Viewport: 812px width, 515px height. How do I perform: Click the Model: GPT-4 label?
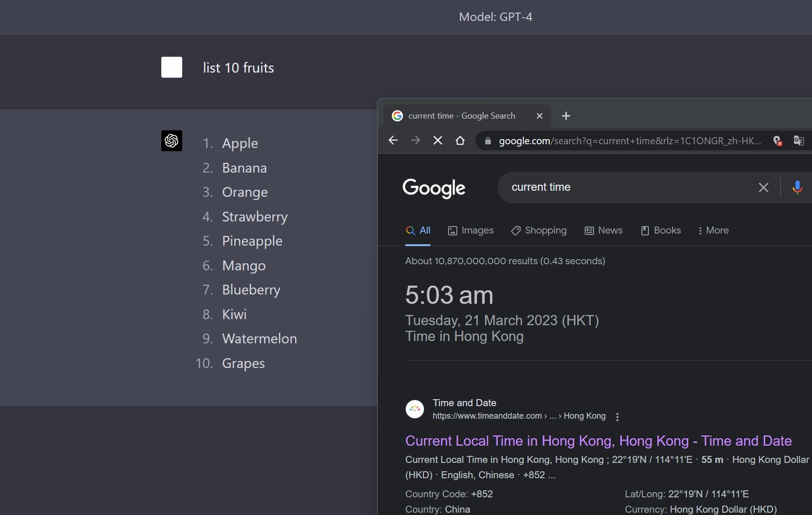[x=495, y=17]
